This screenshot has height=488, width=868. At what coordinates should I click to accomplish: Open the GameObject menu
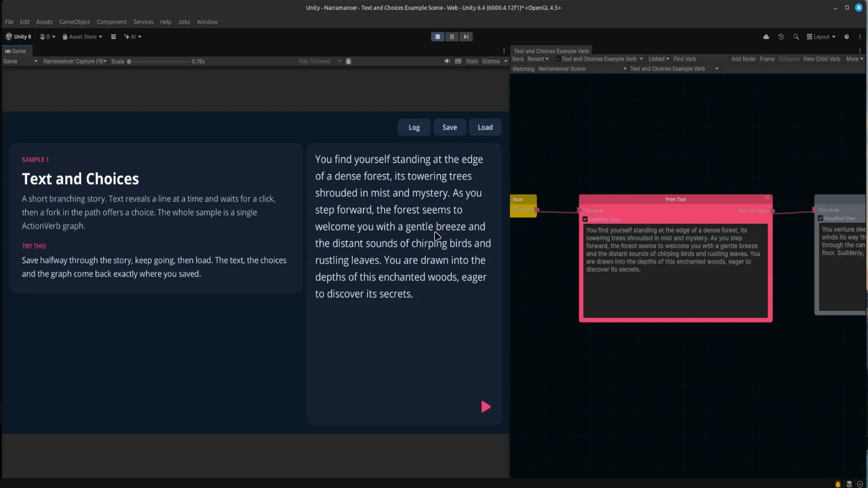click(x=75, y=22)
